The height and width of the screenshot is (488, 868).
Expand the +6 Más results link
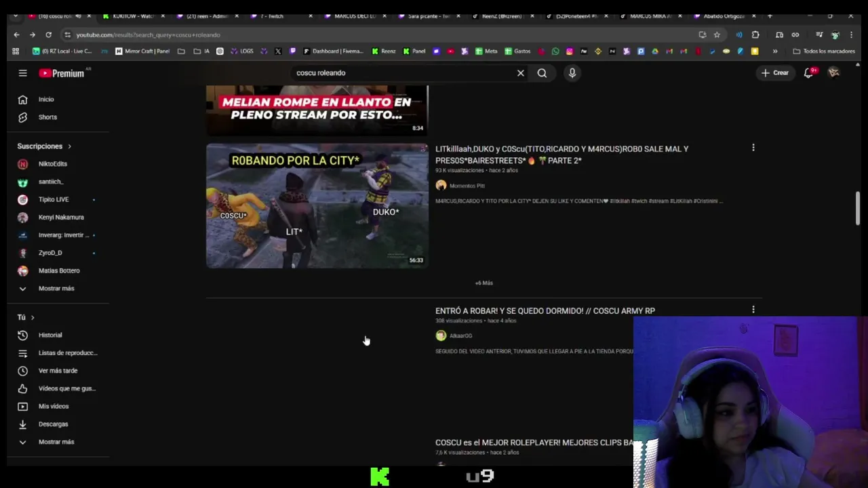484,283
